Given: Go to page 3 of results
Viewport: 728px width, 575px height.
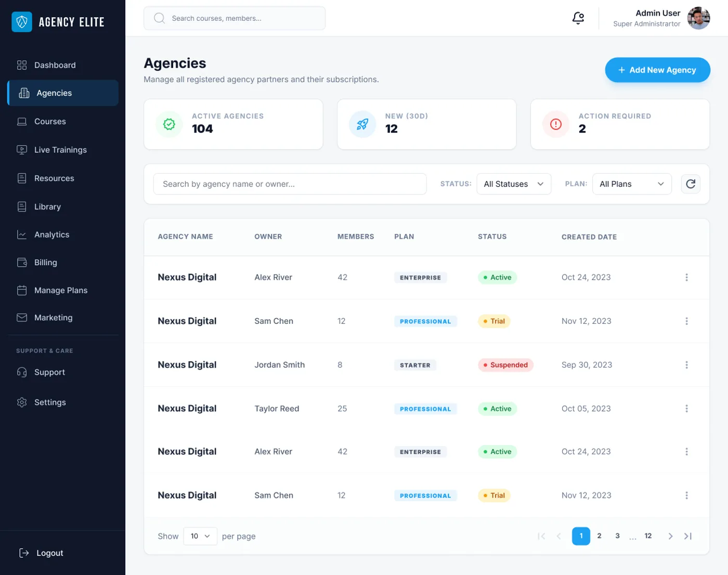Looking at the screenshot, I should (x=617, y=535).
